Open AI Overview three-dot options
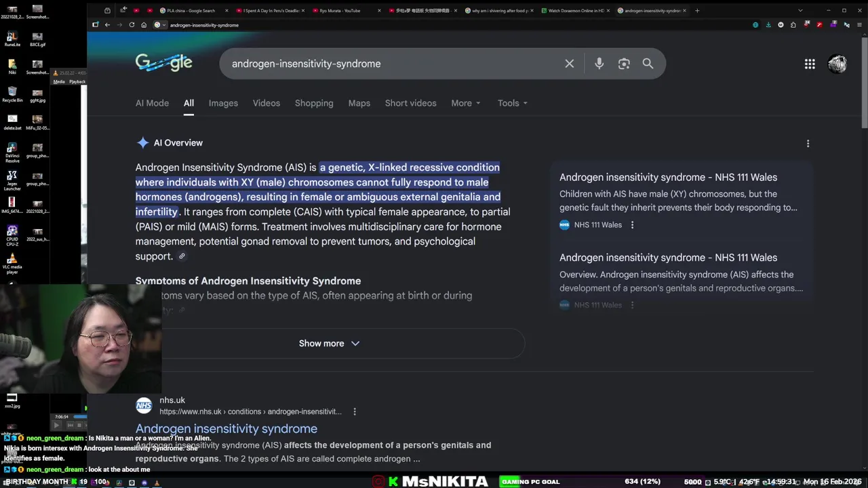Viewport: 868px width, 488px height. (808, 144)
